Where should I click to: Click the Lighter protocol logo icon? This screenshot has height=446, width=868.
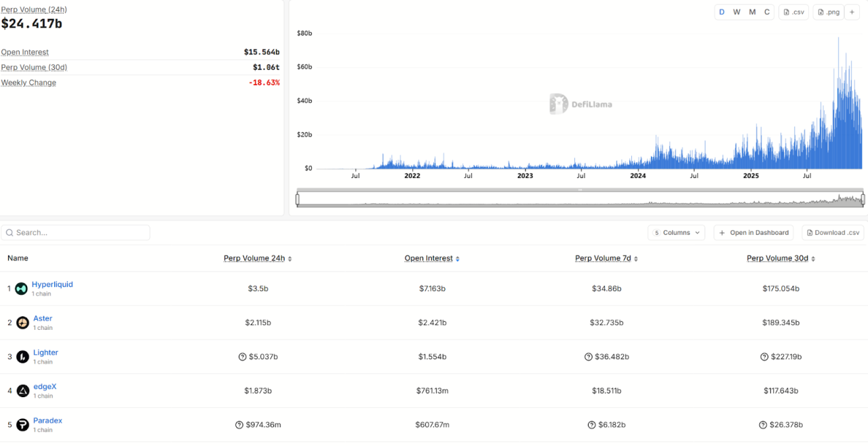pyautogui.click(x=22, y=356)
